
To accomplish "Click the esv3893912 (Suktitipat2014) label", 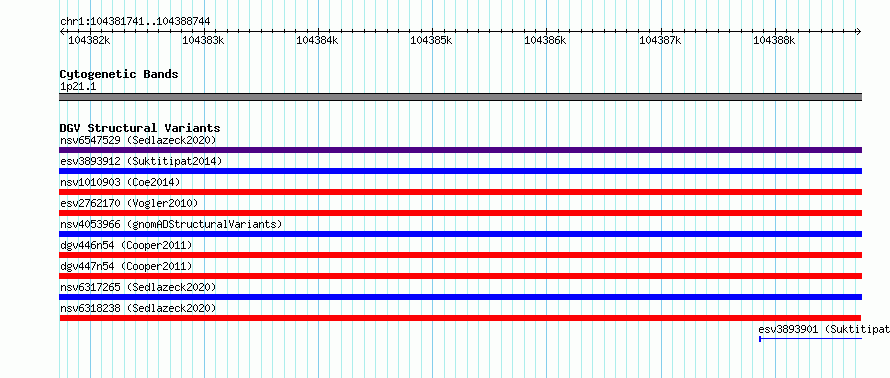I will click(x=141, y=161).
